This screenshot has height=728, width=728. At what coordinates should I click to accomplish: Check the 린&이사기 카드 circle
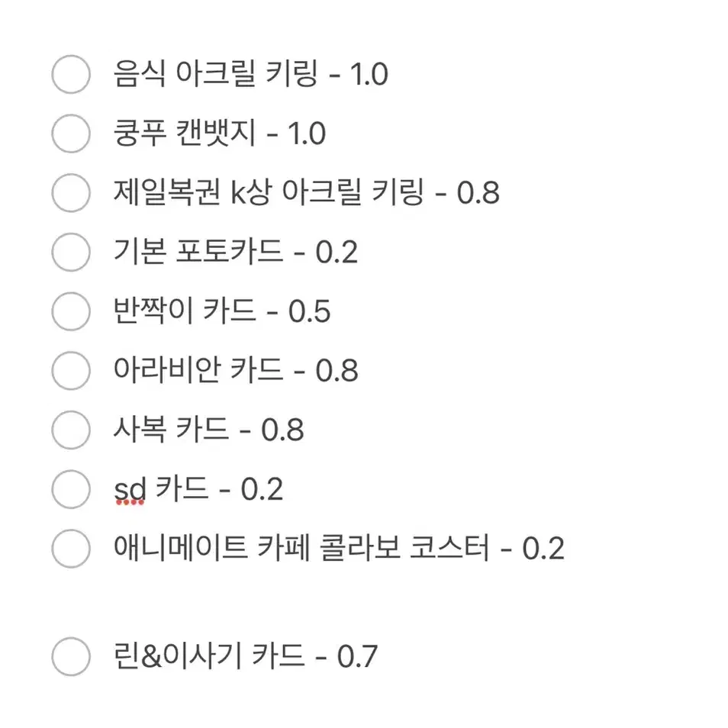click(71, 656)
